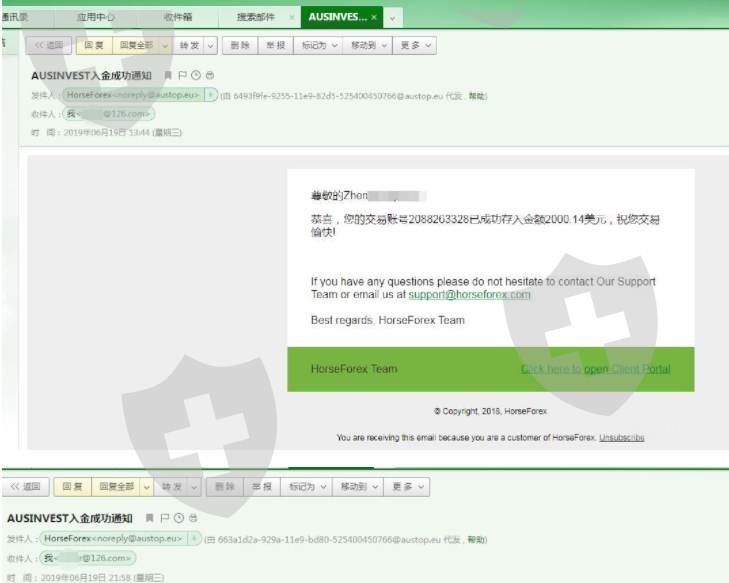Close the AUSINVES... tab

click(x=374, y=18)
